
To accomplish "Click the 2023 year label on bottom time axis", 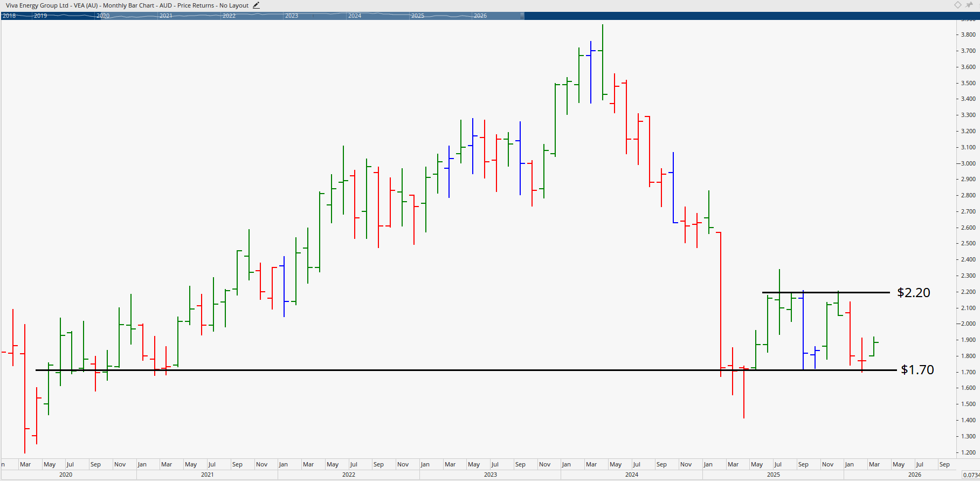I will (x=491, y=475).
